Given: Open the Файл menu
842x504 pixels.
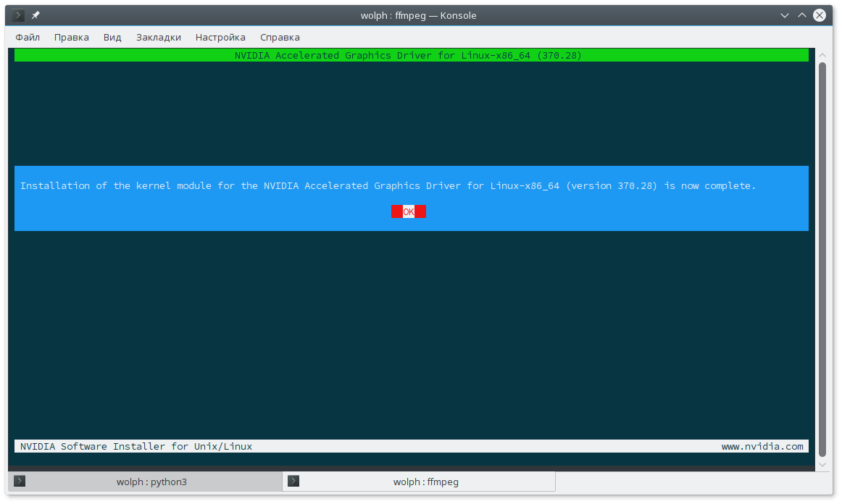Looking at the screenshot, I should click(28, 37).
